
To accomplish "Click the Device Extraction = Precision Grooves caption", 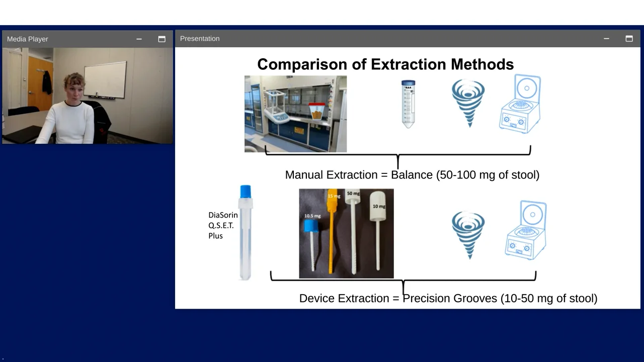I will click(448, 298).
